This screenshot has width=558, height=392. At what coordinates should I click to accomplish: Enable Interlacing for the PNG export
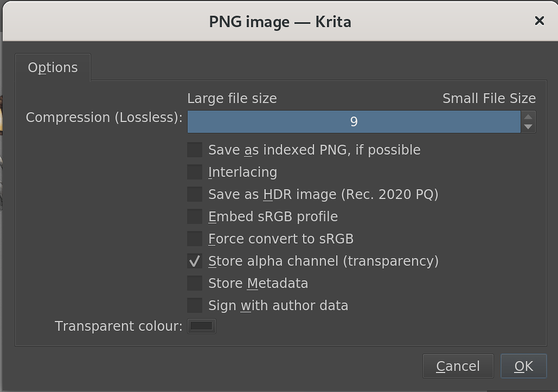point(195,172)
